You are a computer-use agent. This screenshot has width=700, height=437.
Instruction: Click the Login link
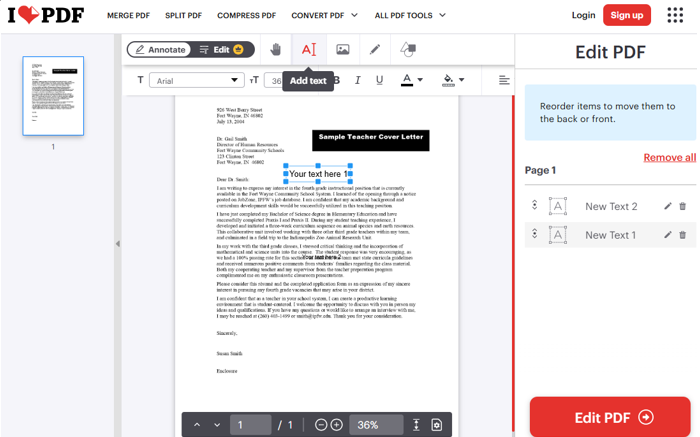pyautogui.click(x=583, y=15)
